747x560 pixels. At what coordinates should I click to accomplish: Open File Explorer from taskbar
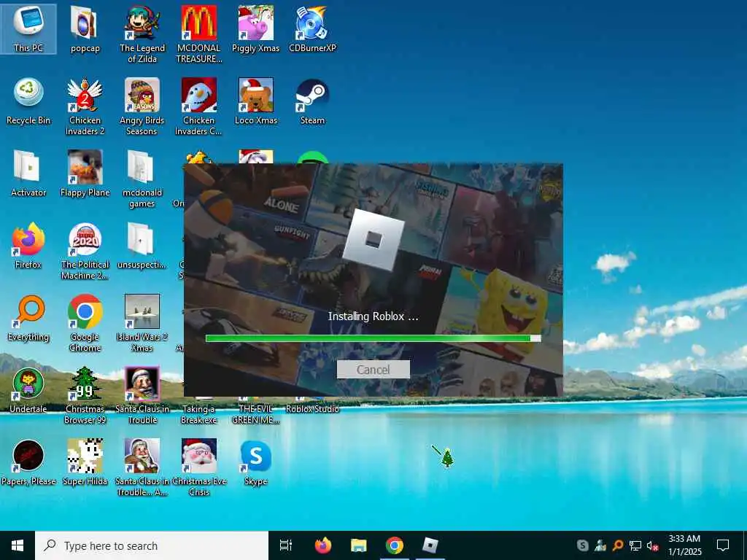358,545
